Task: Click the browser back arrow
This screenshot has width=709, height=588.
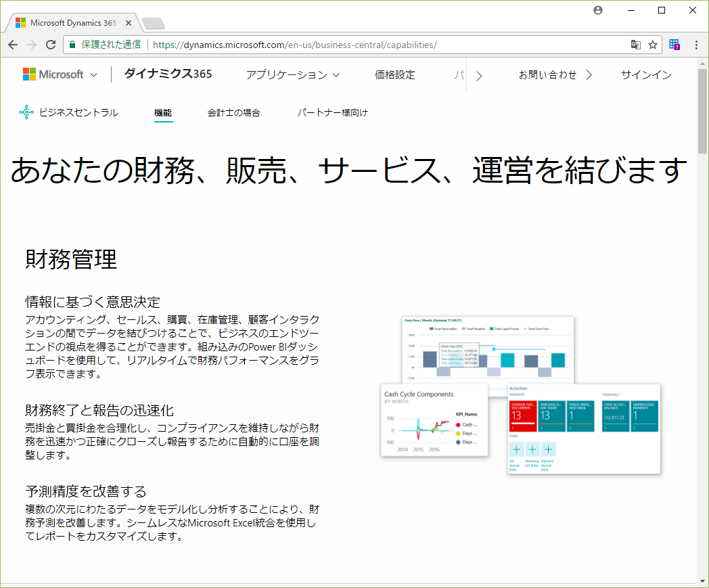Action: pos(13,45)
